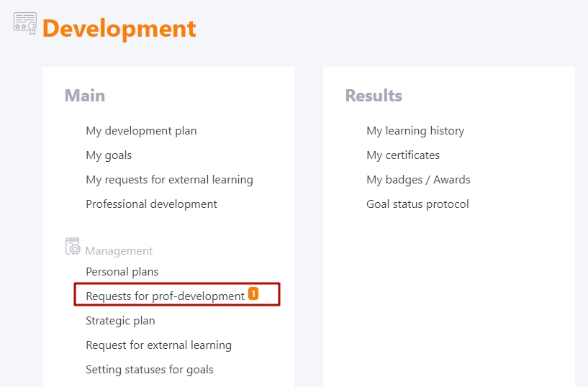Screen dimensions: 588x387
Task: Go to My requests for external learning
Action: click(x=170, y=180)
